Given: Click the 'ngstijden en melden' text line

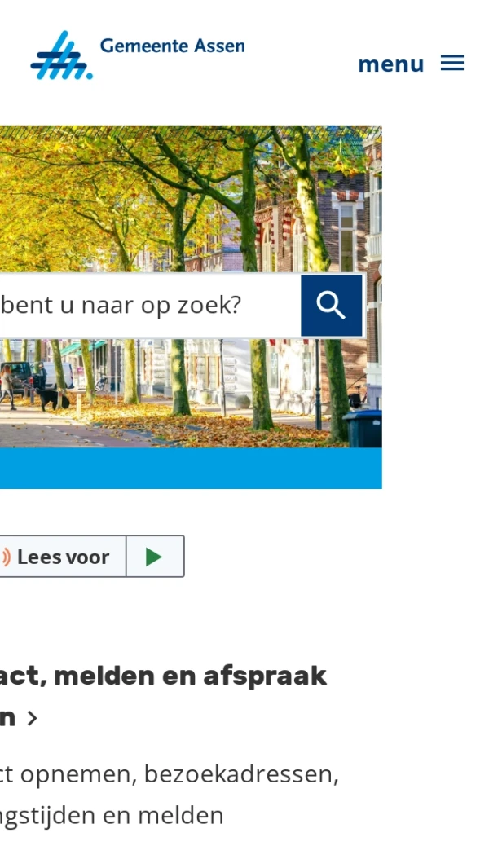Looking at the screenshot, I should point(112,816).
